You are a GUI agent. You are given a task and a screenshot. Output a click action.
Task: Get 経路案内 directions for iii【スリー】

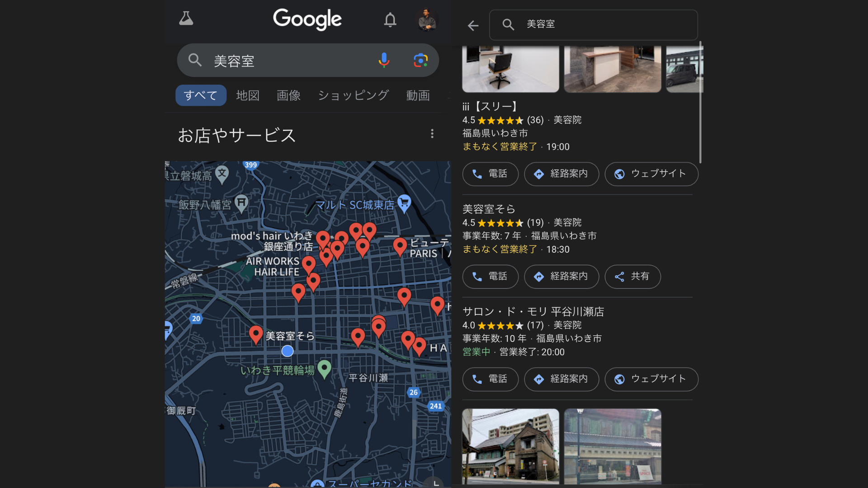pos(561,174)
